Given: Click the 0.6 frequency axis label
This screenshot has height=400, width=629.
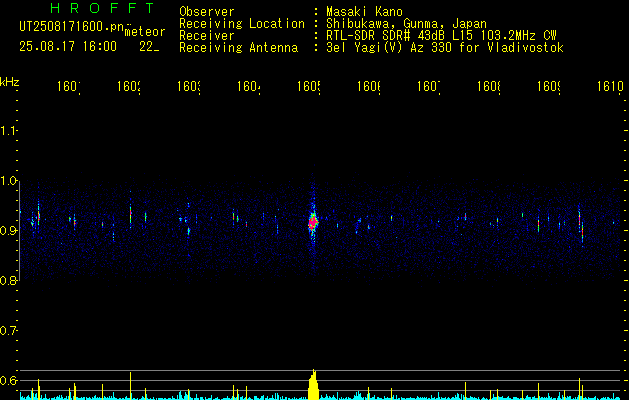Looking at the screenshot, I should [x=8, y=380].
